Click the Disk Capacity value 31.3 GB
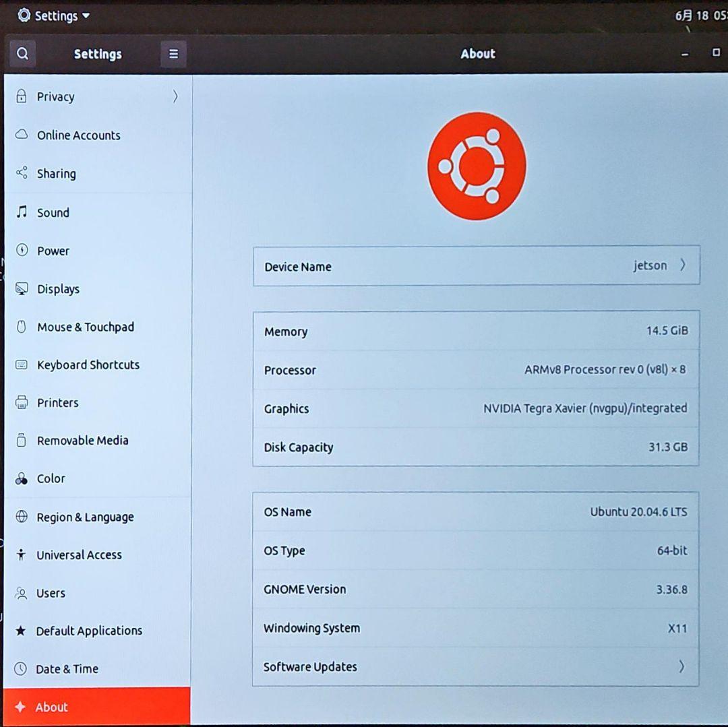728x727 pixels. (668, 447)
